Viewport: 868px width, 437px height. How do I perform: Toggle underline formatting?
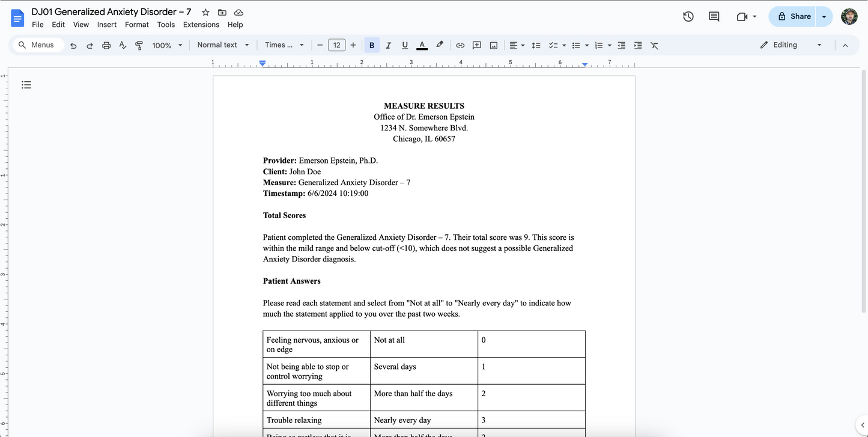pos(405,45)
